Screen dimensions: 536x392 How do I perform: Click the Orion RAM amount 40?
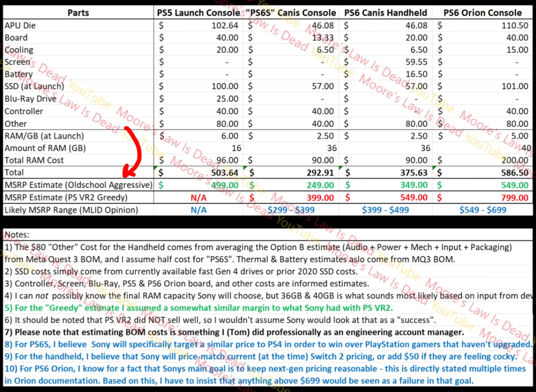(526, 148)
